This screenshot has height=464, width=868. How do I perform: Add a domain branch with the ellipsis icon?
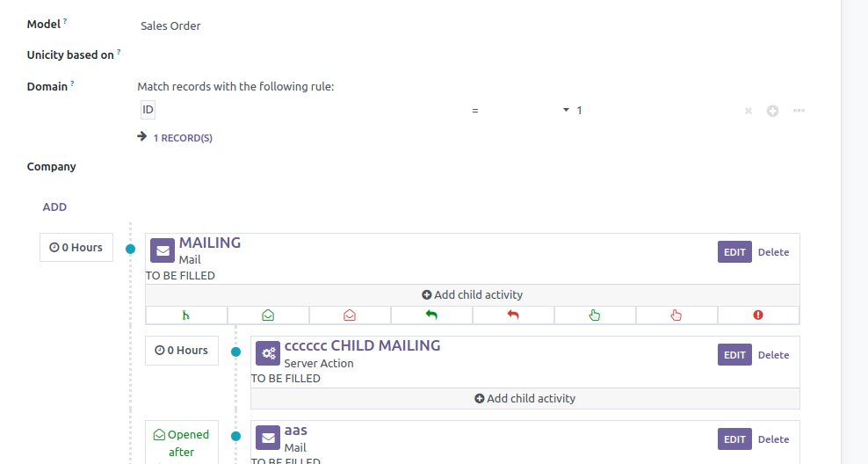tap(799, 111)
